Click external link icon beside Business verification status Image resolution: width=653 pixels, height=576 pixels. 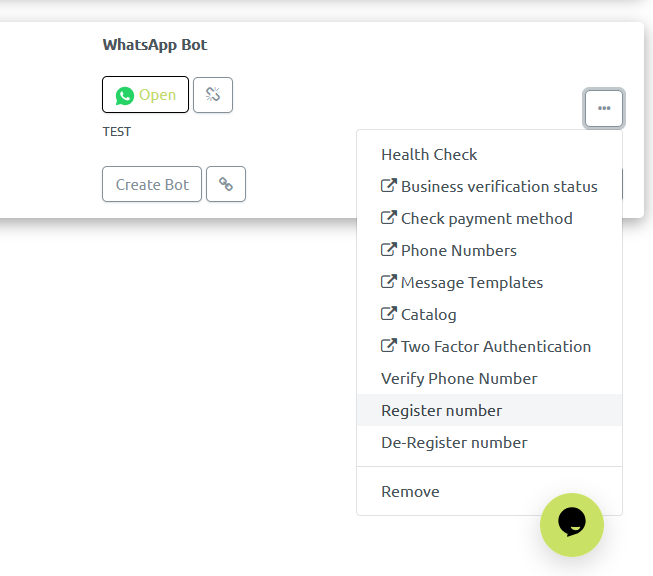(389, 186)
